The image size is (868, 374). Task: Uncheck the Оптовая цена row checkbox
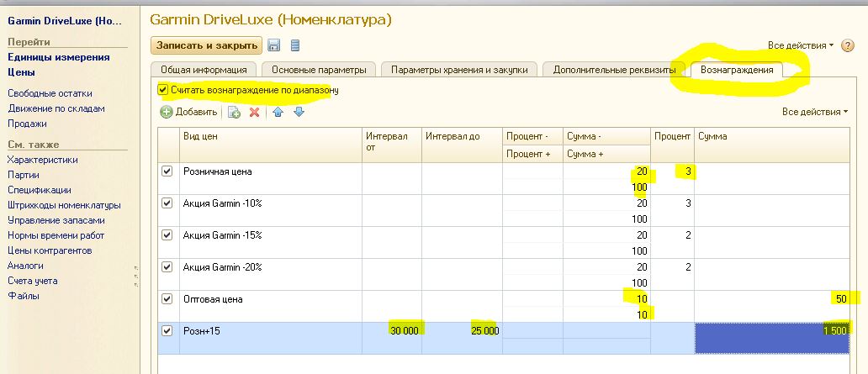(x=167, y=299)
